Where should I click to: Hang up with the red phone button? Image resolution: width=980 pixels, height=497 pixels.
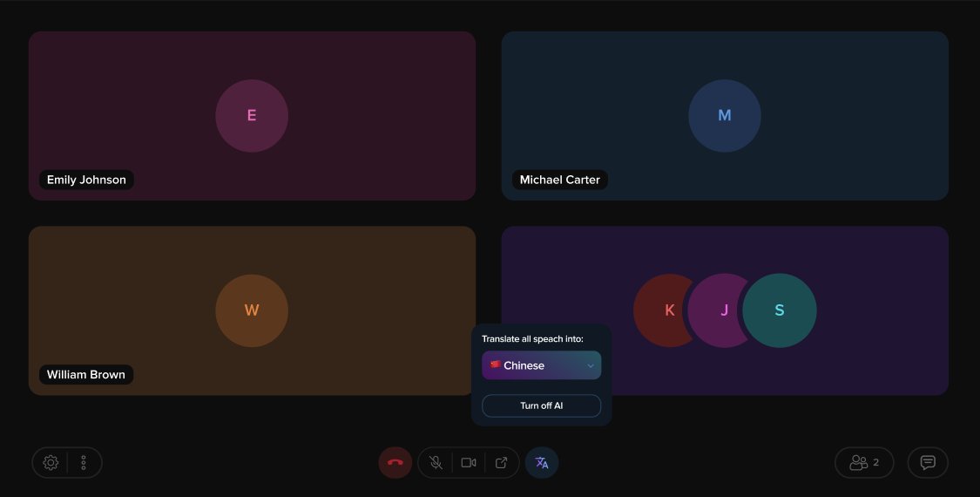coord(395,463)
